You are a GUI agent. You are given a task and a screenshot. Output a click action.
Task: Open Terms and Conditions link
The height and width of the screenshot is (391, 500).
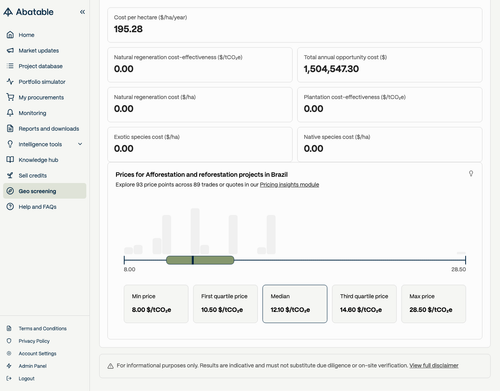[x=43, y=328]
